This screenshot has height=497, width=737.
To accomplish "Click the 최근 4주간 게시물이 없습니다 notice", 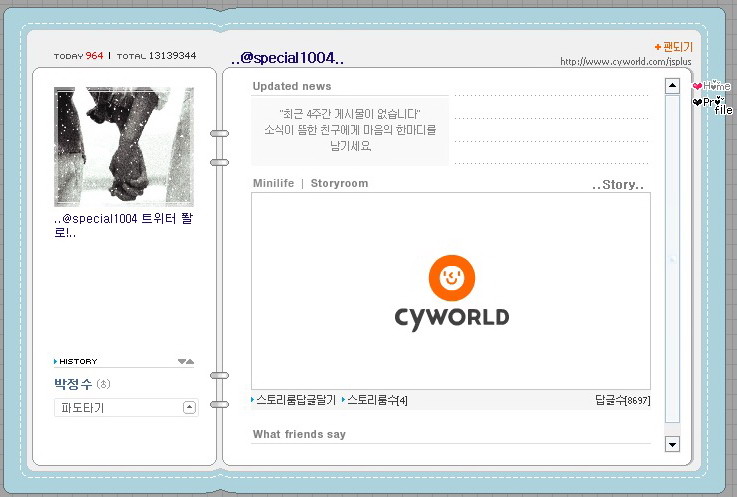I will click(x=350, y=130).
